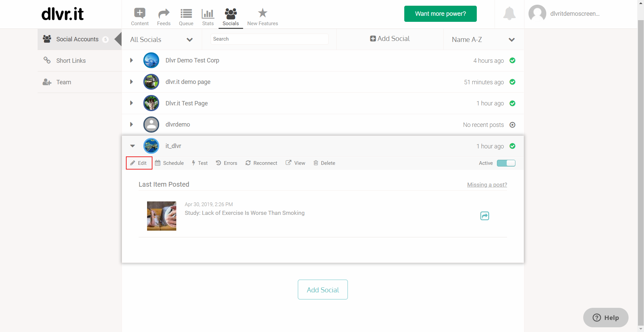Image resolution: width=644 pixels, height=332 pixels.
Task: Click the Want more power? button
Action: pos(440,14)
